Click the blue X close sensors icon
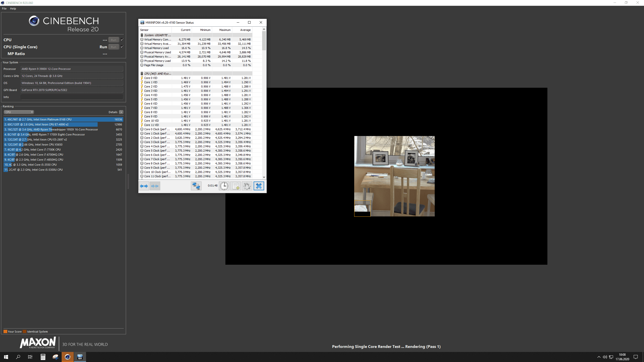Image resolution: width=644 pixels, height=362 pixels. click(x=259, y=186)
